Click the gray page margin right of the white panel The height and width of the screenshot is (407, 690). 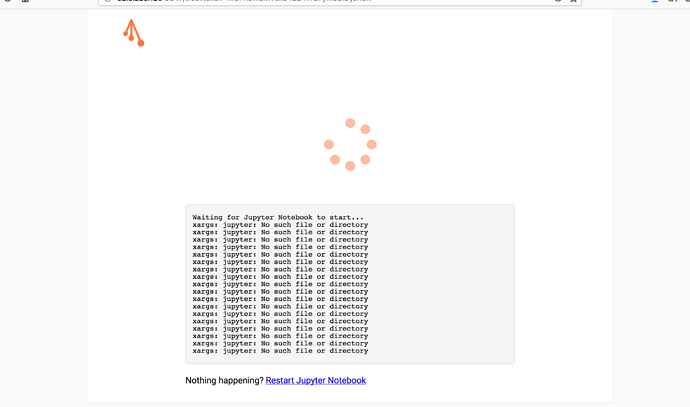pyautogui.click(x=650, y=200)
